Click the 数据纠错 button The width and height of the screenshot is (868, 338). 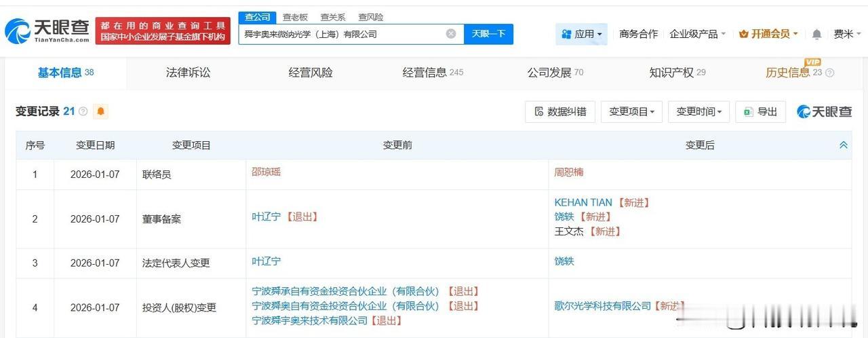click(560, 111)
